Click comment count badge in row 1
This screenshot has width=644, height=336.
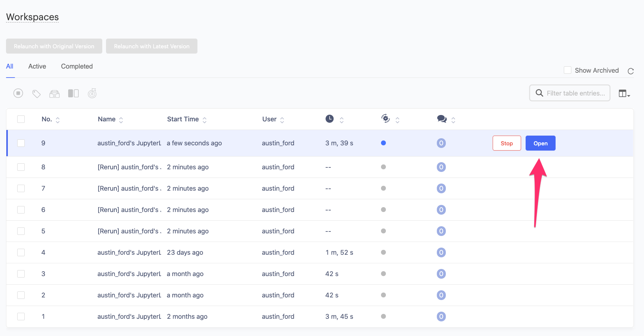click(441, 317)
